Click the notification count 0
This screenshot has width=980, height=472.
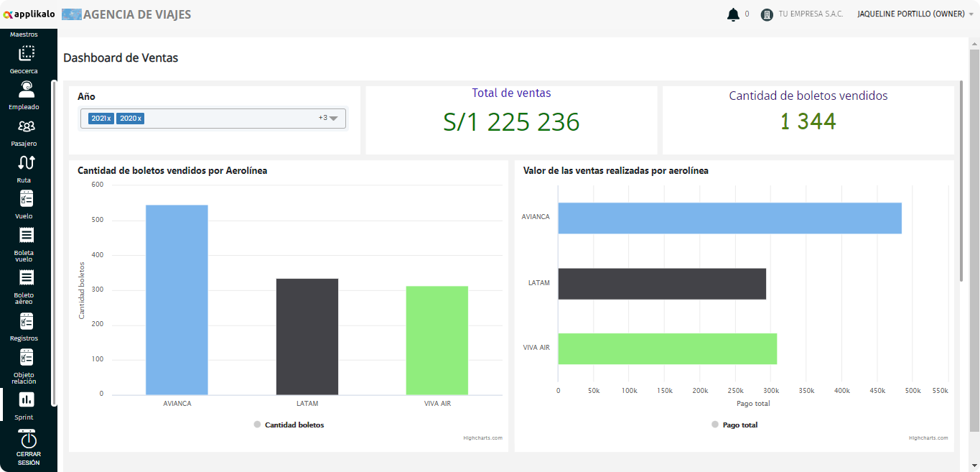pyautogui.click(x=747, y=14)
